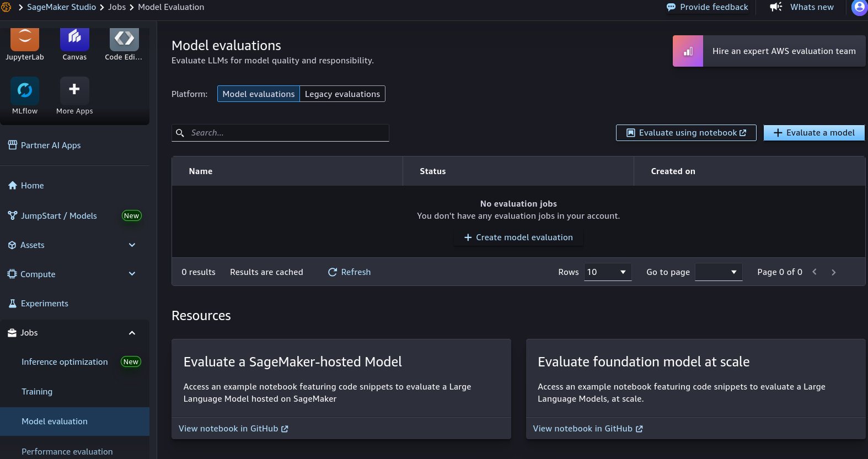
Task: Click the Jobs briefcase icon
Action: (x=12, y=333)
